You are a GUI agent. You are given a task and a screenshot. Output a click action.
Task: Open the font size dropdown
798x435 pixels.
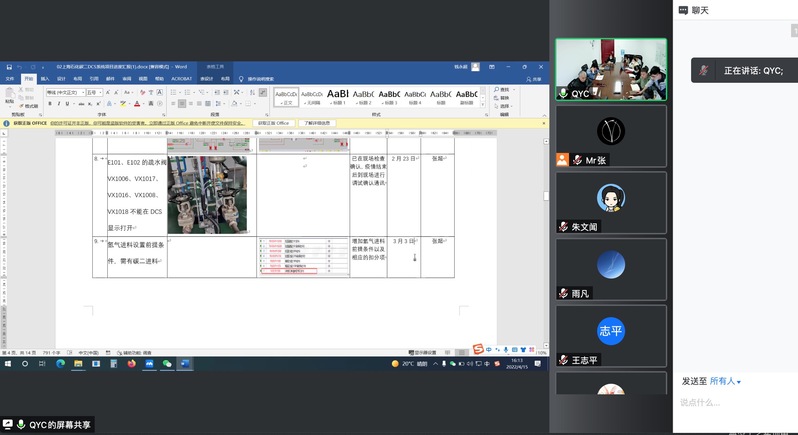tap(98, 92)
